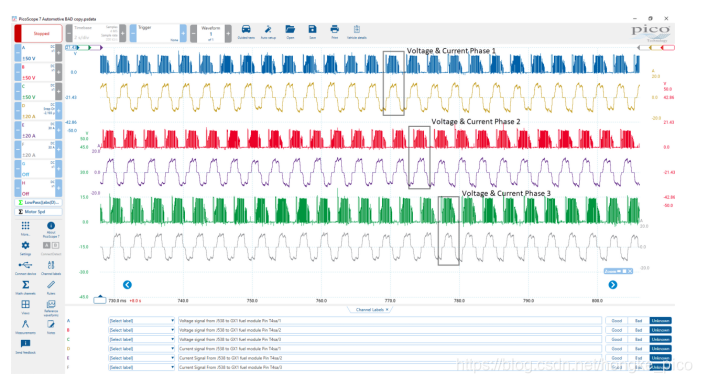
Task: Open the Motor Spd math channel entry
Action: 39,211
